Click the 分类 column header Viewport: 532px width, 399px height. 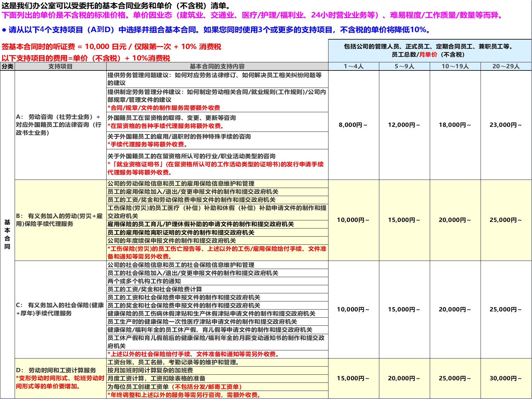(7, 66)
